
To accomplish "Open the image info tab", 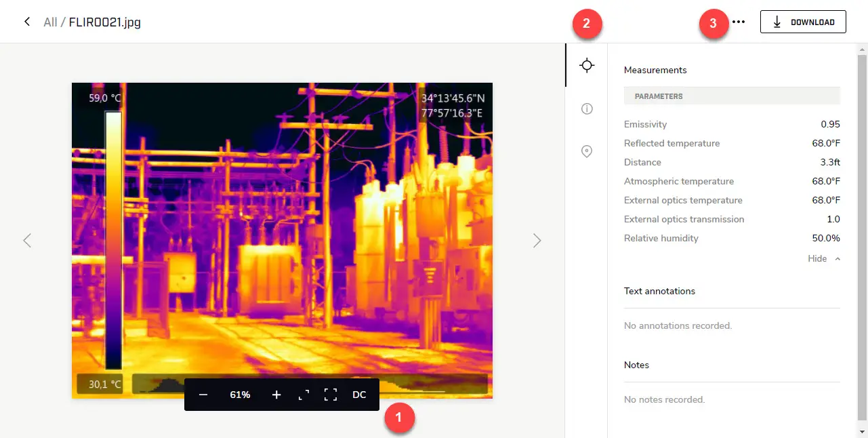I will (x=587, y=108).
